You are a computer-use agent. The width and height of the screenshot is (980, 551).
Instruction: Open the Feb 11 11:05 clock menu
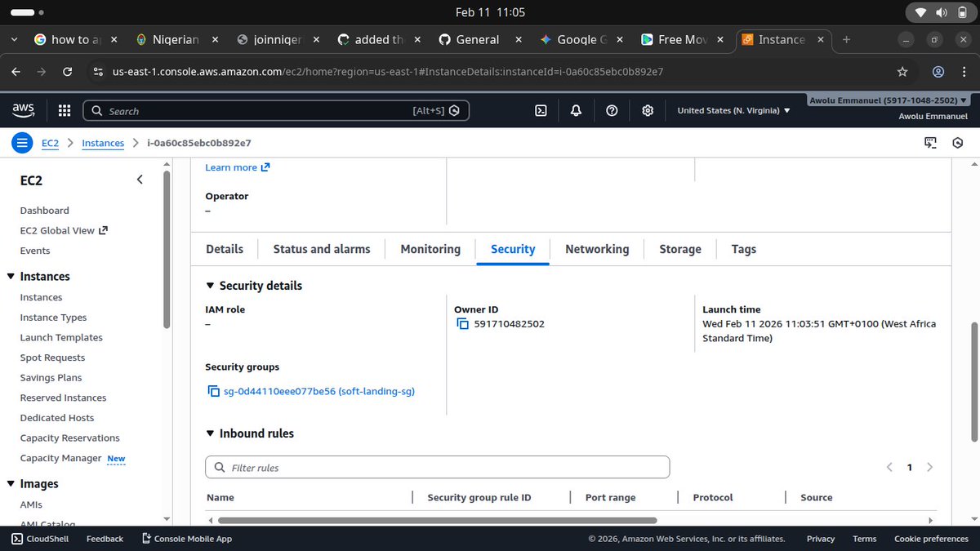[490, 12]
